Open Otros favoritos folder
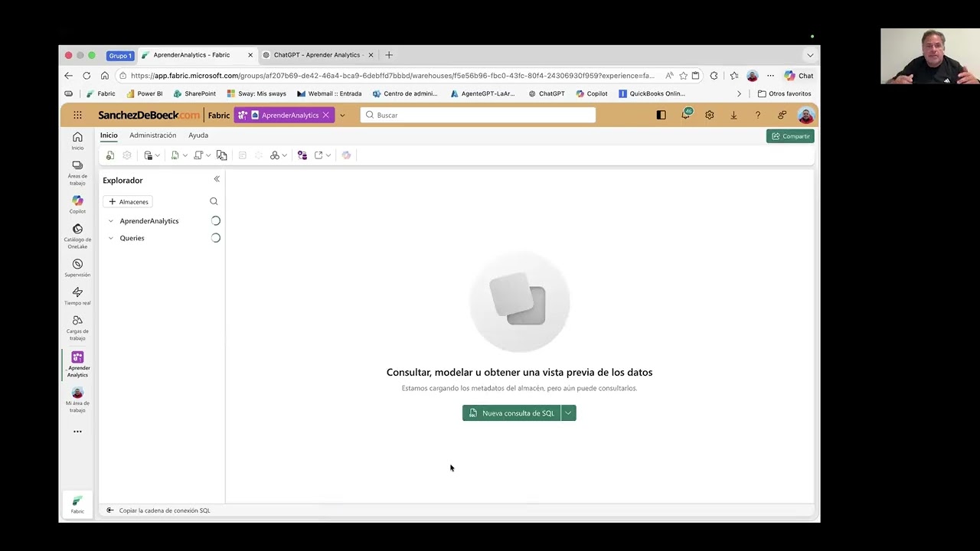Viewport: 980px width, 551px height. (x=784, y=93)
